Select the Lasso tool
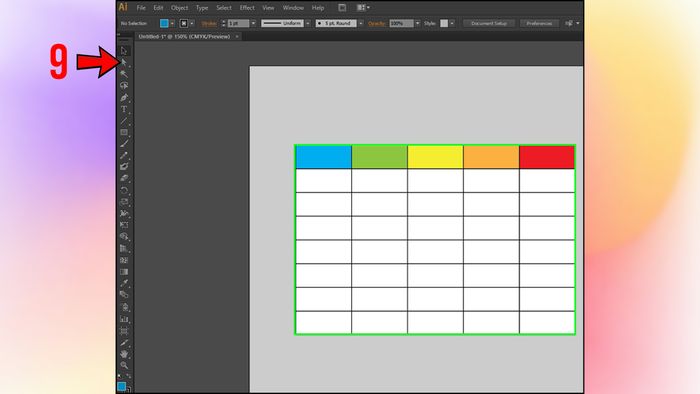 (x=124, y=86)
